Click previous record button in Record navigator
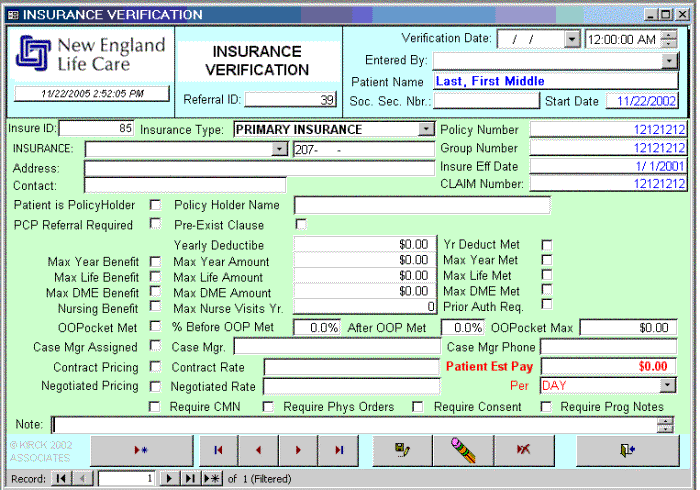Viewport: 700px width, 490px height. point(83,479)
